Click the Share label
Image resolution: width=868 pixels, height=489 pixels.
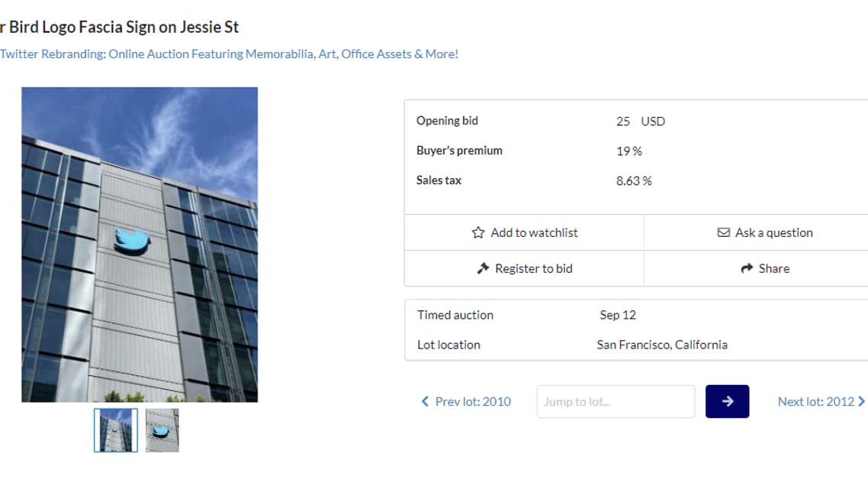[x=774, y=269]
